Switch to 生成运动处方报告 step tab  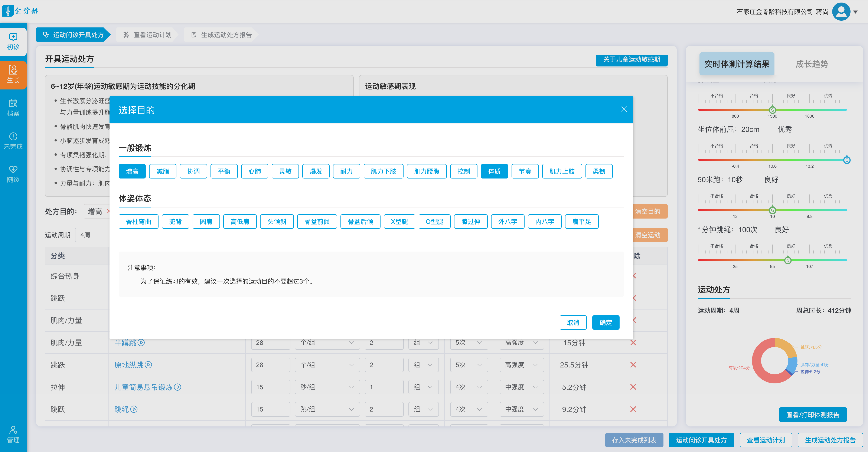(x=221, y=35)
